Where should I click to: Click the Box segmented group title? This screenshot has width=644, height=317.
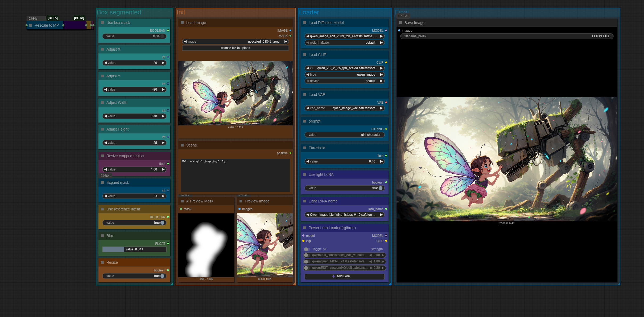119,12
